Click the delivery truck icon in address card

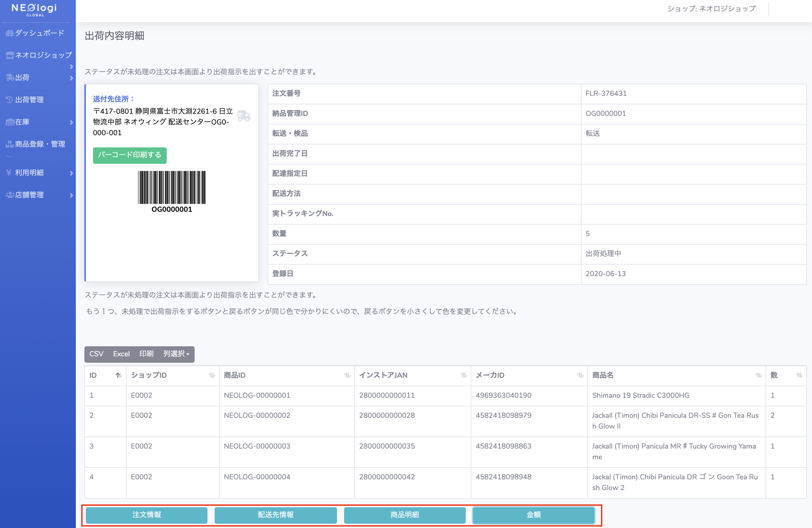244,116
